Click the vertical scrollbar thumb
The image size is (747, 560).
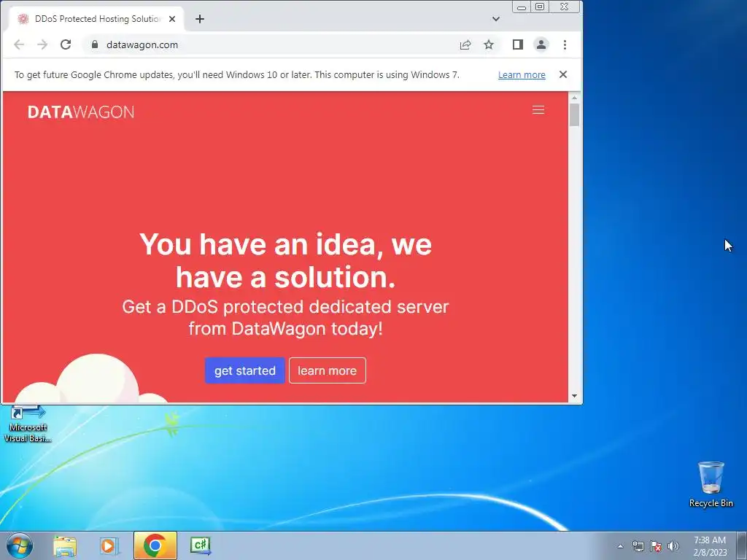click(x=574, y=114)
